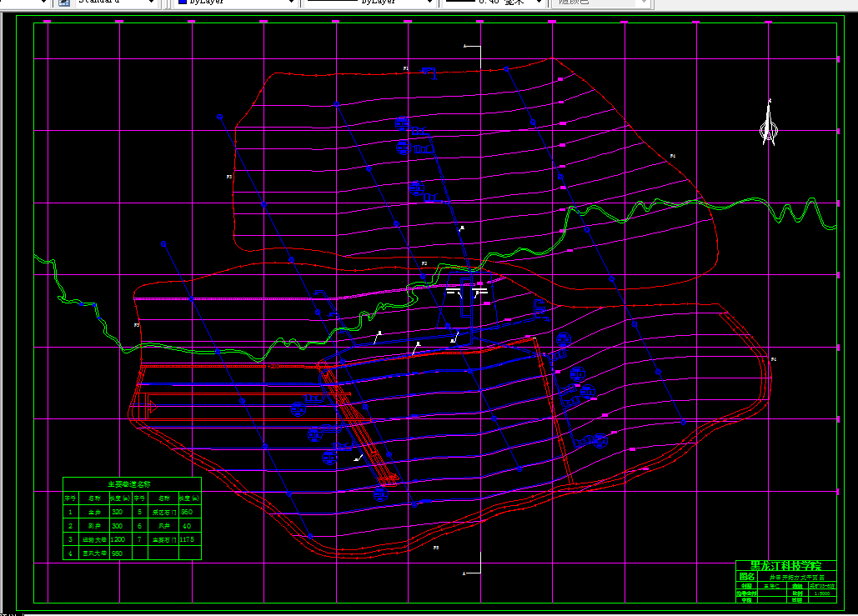The image size is (858, 616).
Task: Select the 运输大巷 cell in the table
Action: pos(94,539)
